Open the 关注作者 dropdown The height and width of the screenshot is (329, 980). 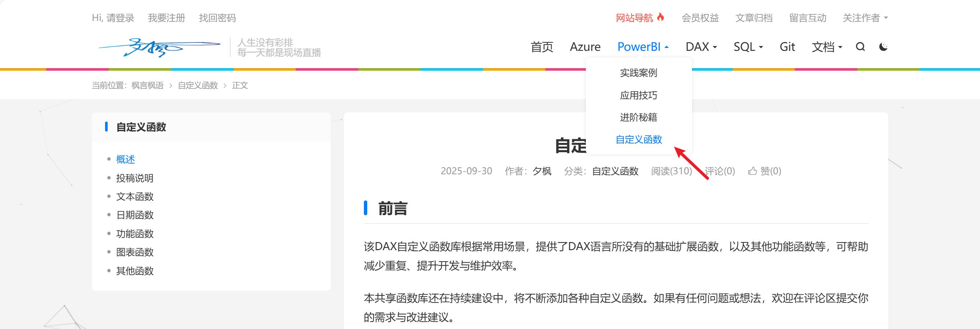click(865, 18)
